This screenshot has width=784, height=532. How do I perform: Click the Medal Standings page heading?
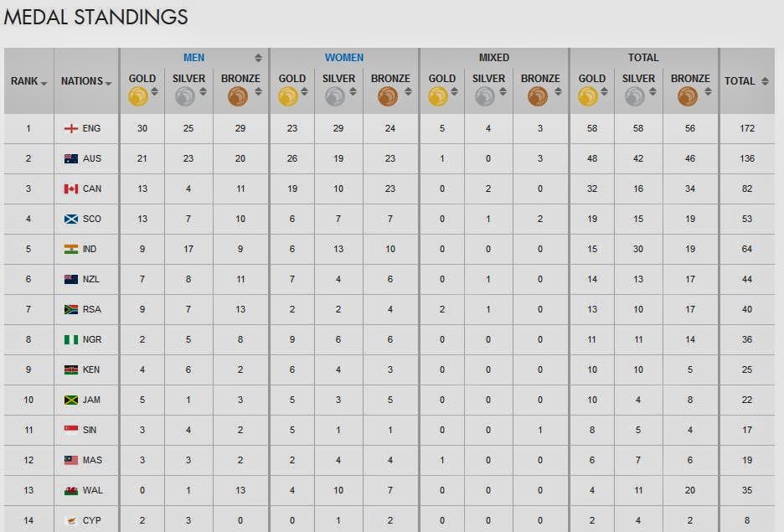click(96, 17)
